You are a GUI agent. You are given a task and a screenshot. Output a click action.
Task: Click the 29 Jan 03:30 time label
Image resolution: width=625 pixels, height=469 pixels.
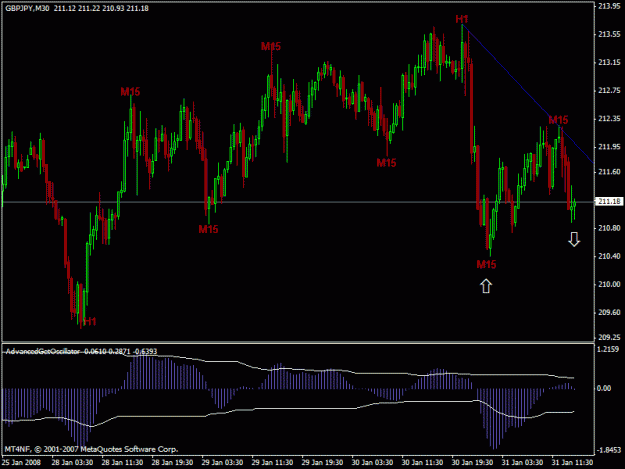tap(222, 462)
